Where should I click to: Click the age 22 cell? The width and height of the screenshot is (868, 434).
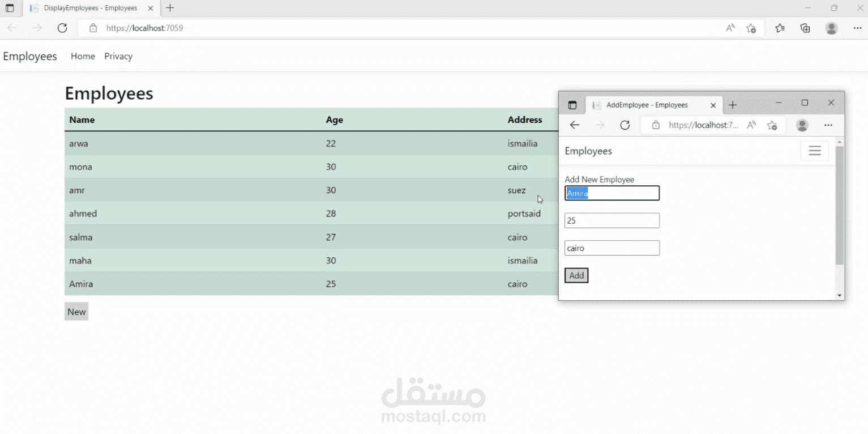(x=331, y=143)
